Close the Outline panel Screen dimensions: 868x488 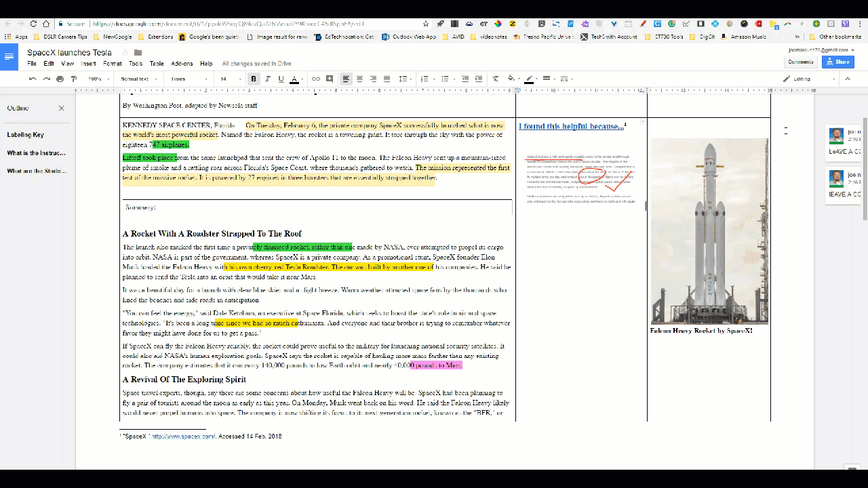pos(61,108)
